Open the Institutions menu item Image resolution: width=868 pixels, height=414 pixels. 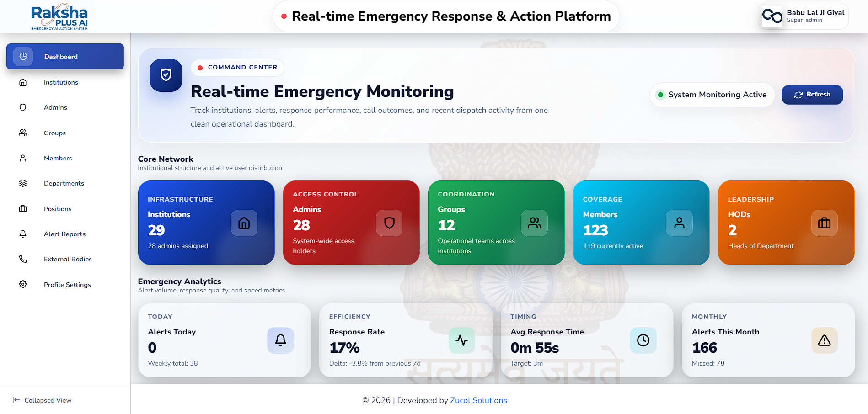pos(65,82)
